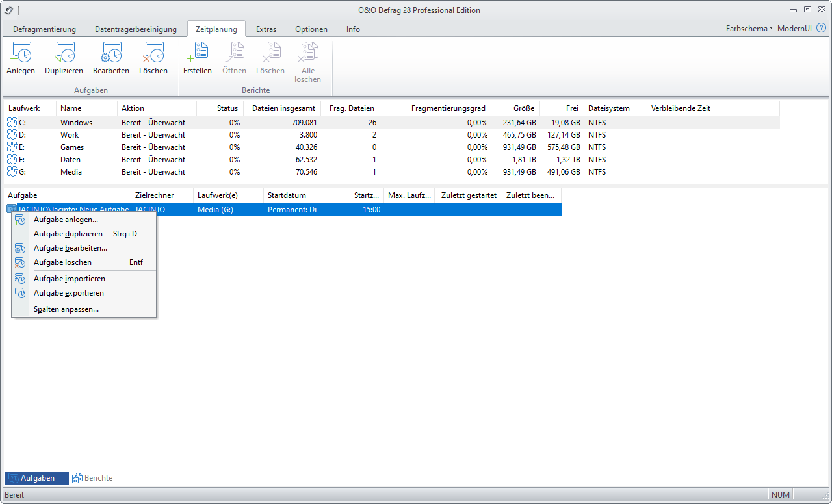Click the F: drive icon

pyautogui.click(x=12, y=159)
